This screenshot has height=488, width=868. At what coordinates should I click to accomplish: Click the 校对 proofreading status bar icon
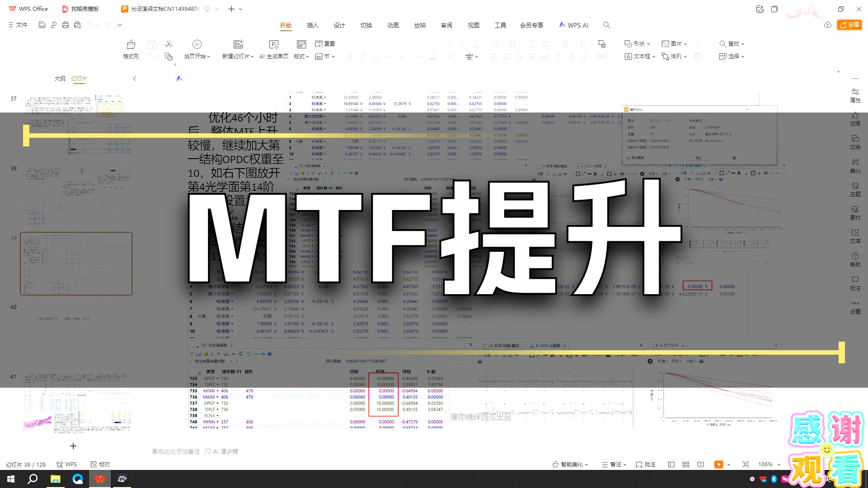pos(100,465)
